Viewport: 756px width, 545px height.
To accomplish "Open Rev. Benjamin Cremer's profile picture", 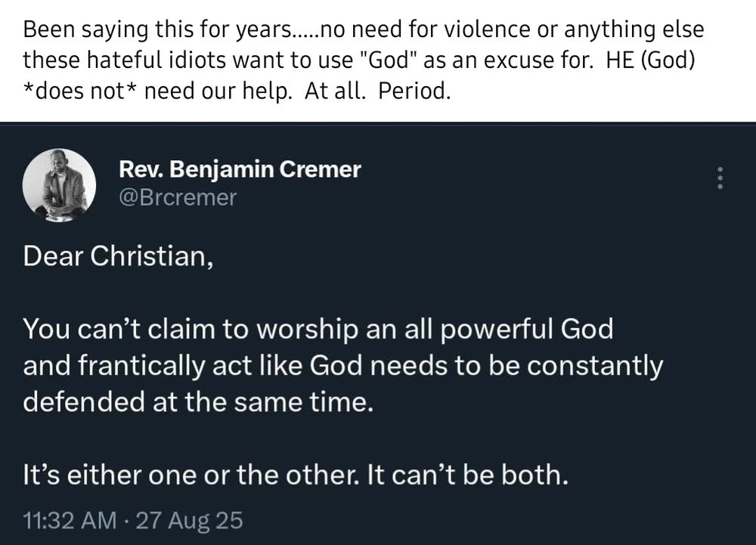I will pyautogui.click(x=59, y=185).
